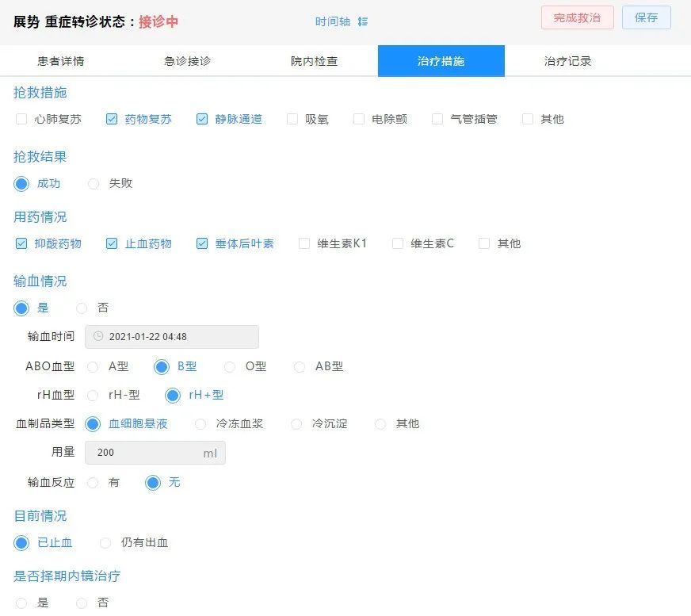The height and width of the screenshot is (616, 691).
Task: Select 否 under 输血情况
Action: 82,308
